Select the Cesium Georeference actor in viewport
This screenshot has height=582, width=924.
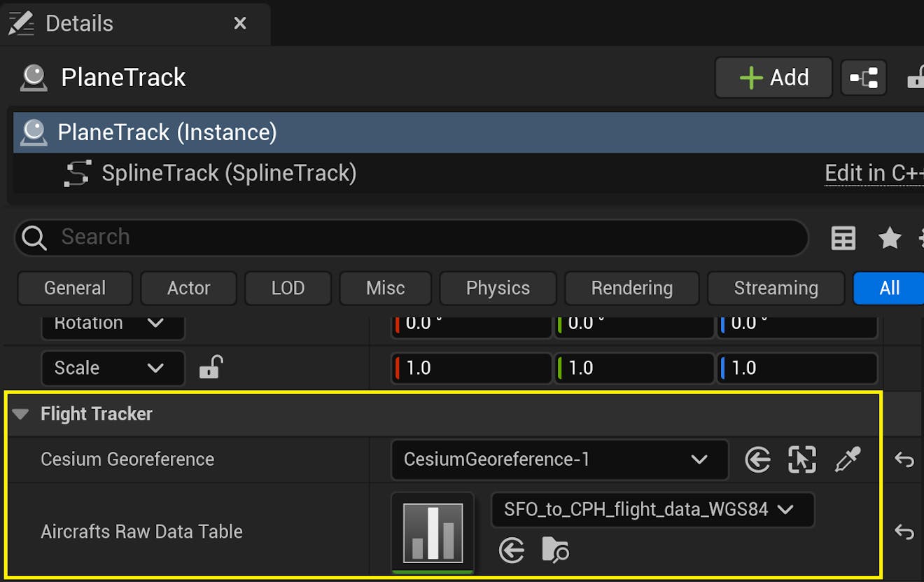point(802,460)
